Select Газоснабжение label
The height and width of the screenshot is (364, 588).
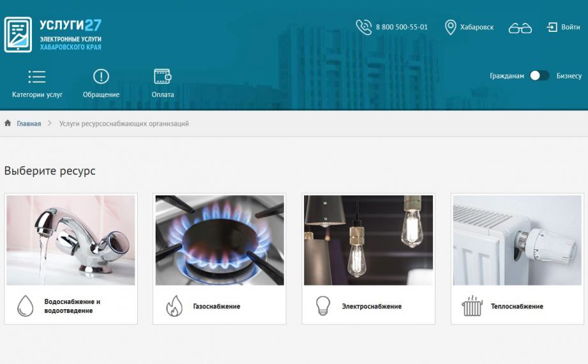click(216, 306)
